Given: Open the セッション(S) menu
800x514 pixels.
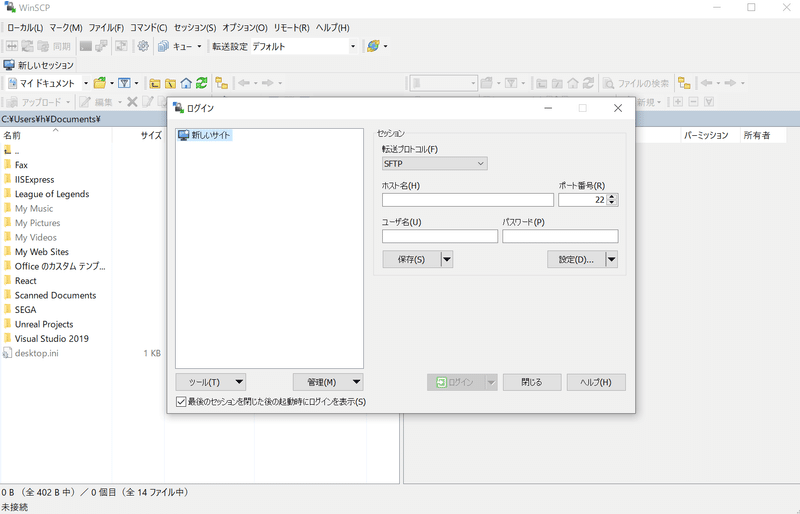Looking at the screenshot, I should pyautogui.click(x=195, y=28).
